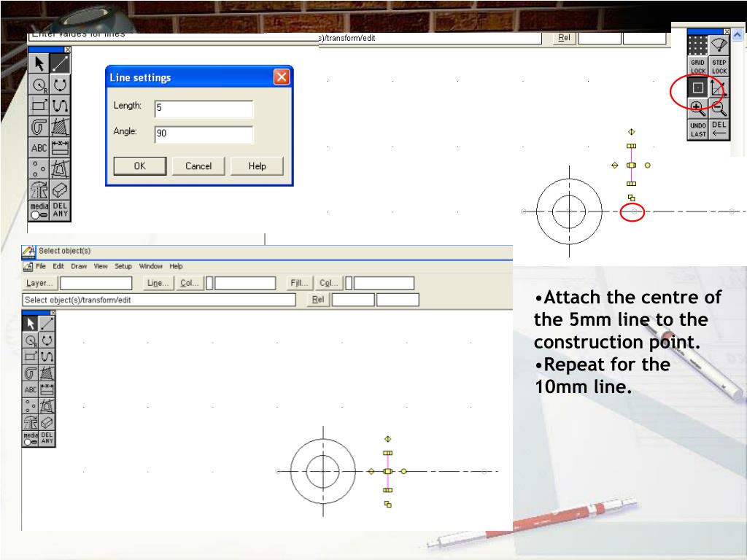Pick the Line tool in lower window toolbox
Viewport: 747px width, 560px height.
pos(47,324)
